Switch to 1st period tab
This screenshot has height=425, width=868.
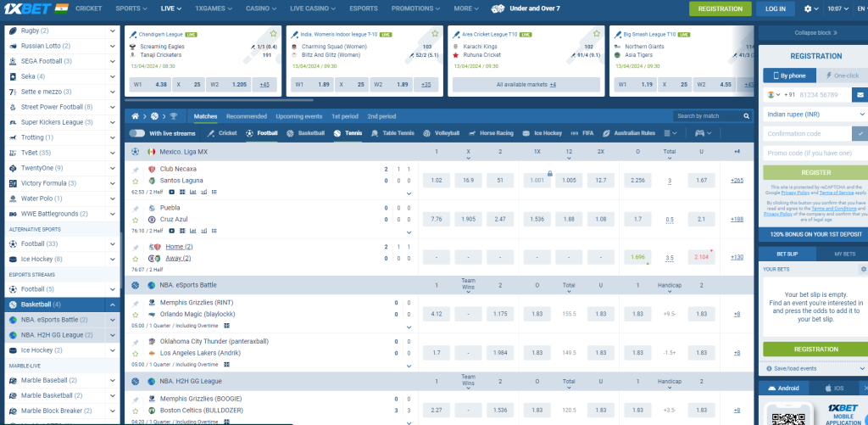[x=345, y=117]
